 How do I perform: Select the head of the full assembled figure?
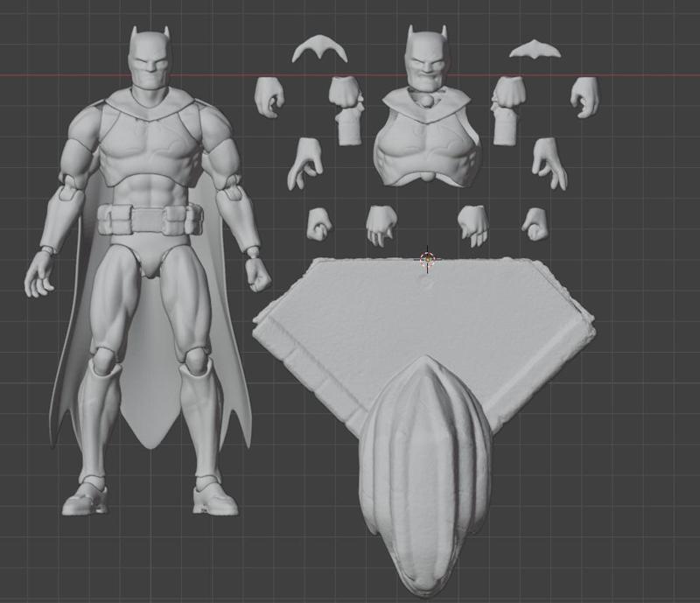point(150,57)
